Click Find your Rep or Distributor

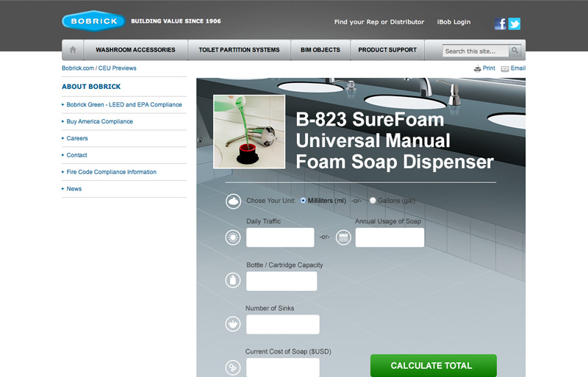[x=379, y=22]
